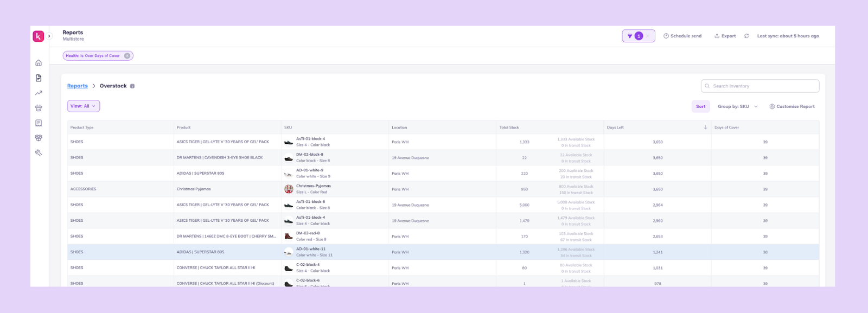Image resolution: width=868 pixels, height=313 pixels.
Task: Open the Reports document icon in the sidebar
Action: 39,78
